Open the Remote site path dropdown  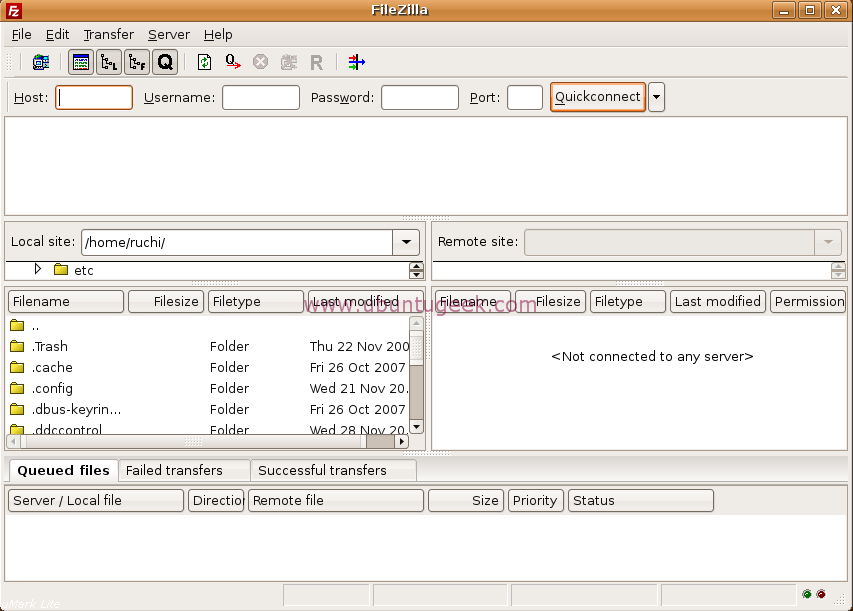[828, 242]
